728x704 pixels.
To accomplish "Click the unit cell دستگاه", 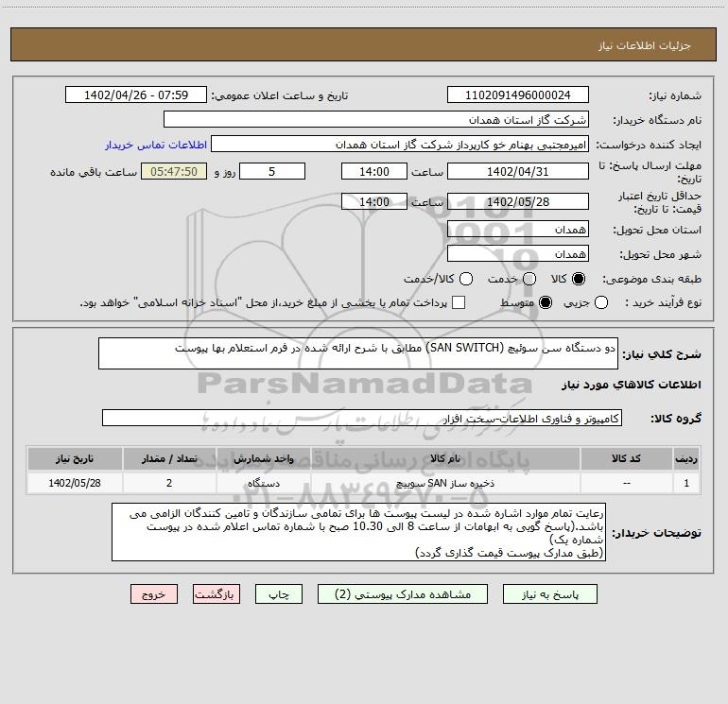I will [263, 483].
